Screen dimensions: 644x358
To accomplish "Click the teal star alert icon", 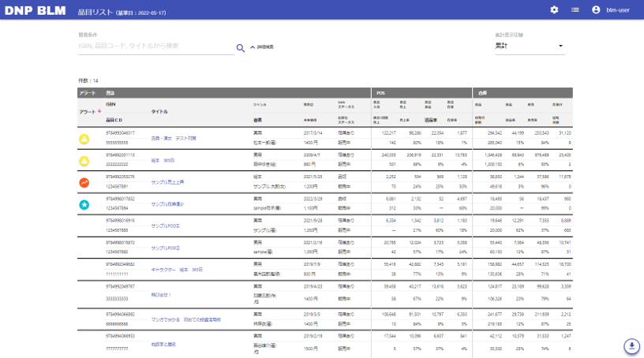I will click(x=84, y=204).
